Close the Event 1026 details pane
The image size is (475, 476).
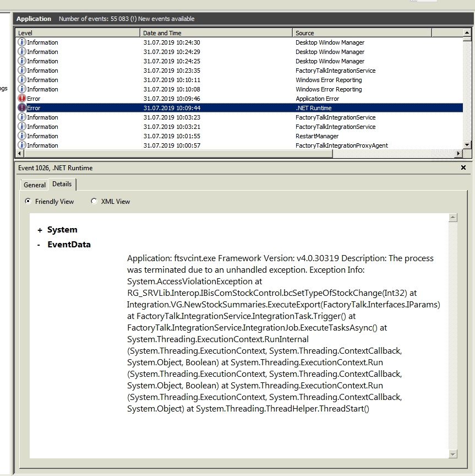point(463,167)
